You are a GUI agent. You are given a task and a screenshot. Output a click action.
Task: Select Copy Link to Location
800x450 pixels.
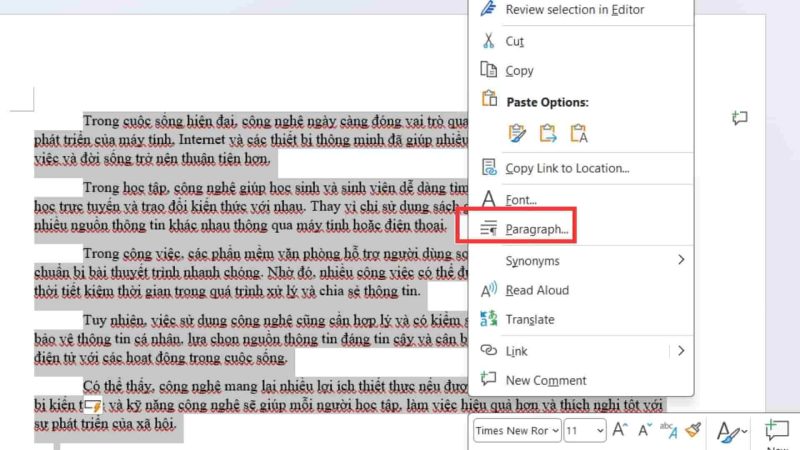[567, 168]
